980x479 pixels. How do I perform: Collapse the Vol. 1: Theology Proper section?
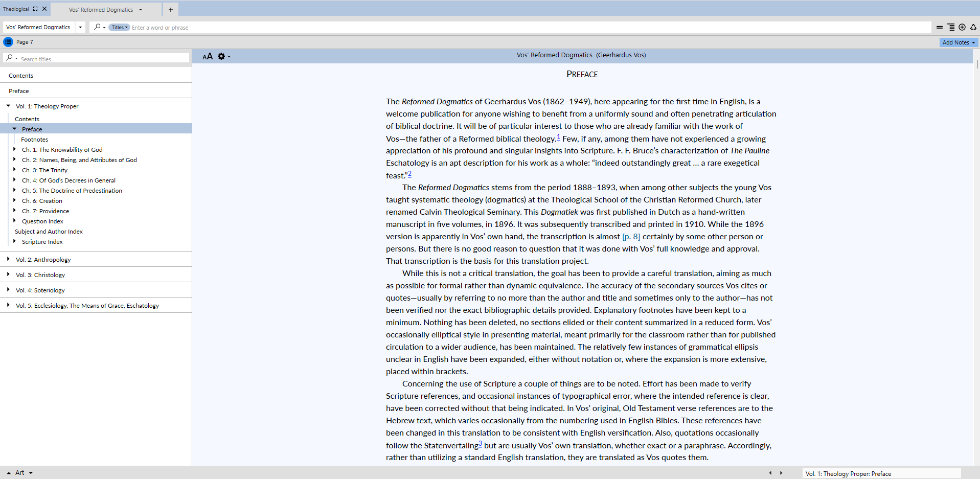pyautogui.click(x=8, y=106)
